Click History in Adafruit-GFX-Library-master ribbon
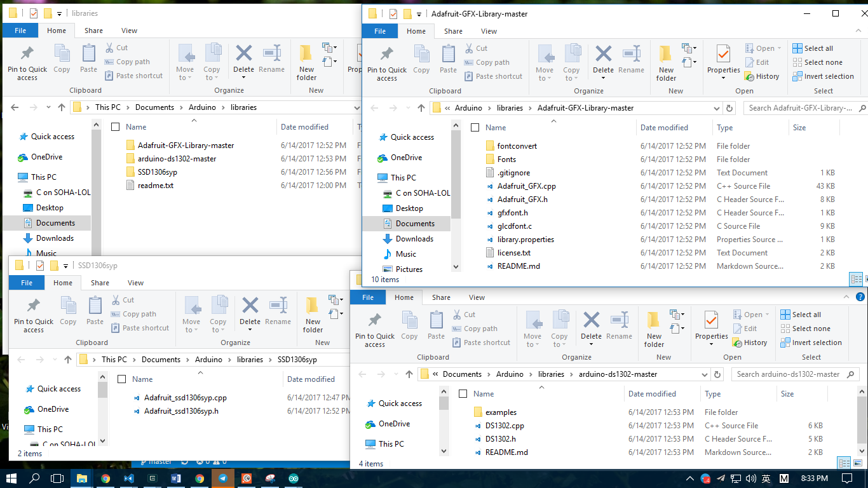The width and height of the screenshot is (868, 488). tap(761, 76)
